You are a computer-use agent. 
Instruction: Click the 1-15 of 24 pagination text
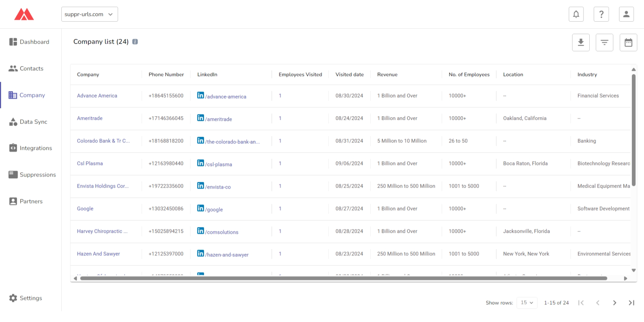coord(556,303)
